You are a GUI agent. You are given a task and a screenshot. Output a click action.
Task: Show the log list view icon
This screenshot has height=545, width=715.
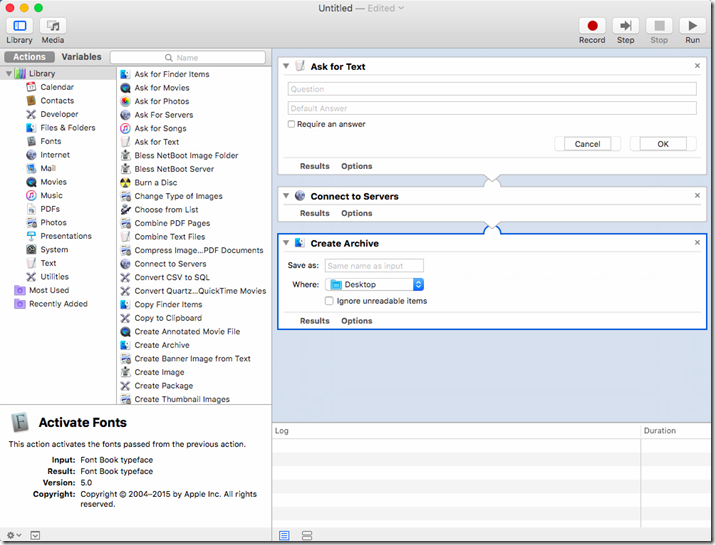coord(284,536)
